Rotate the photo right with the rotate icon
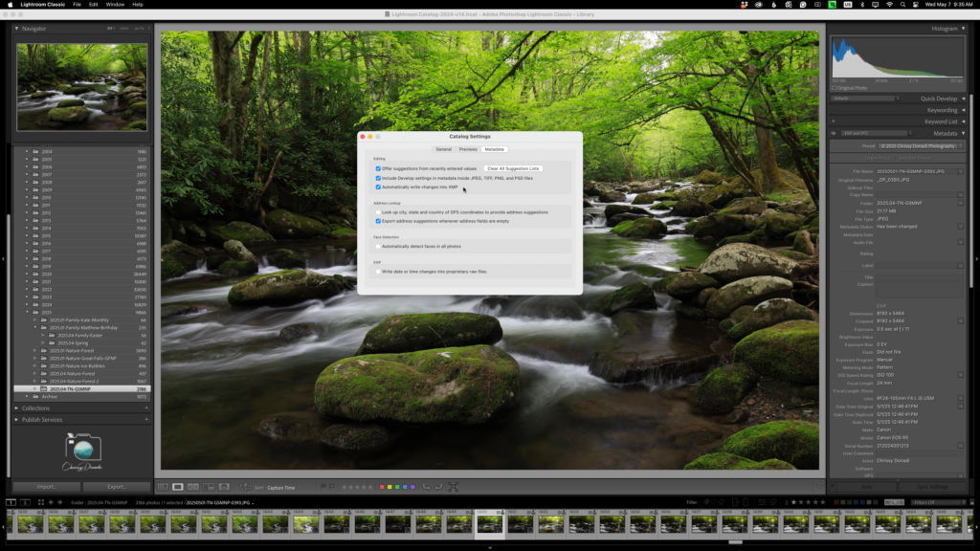Image resolution: width=980 pixels, height=551 pixels. point(438,487)
